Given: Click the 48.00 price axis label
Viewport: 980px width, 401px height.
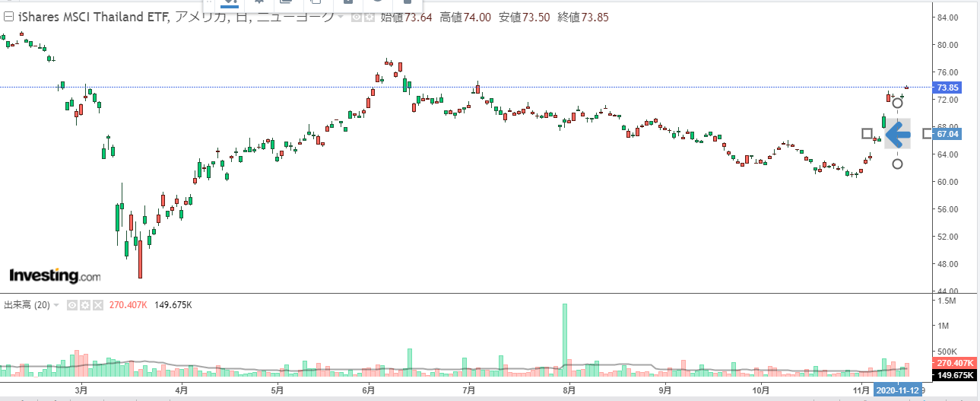Looking at the screenshot, I should (x=947, y=264).
